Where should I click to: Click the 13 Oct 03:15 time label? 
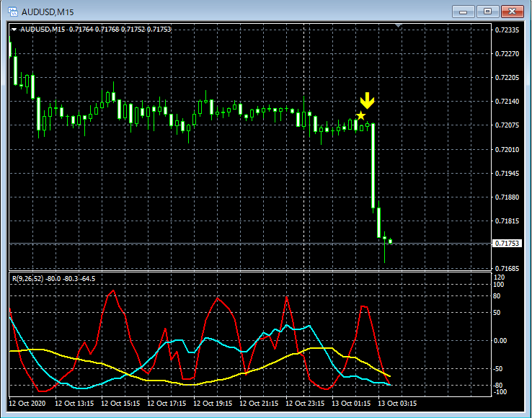coord(397,404)
